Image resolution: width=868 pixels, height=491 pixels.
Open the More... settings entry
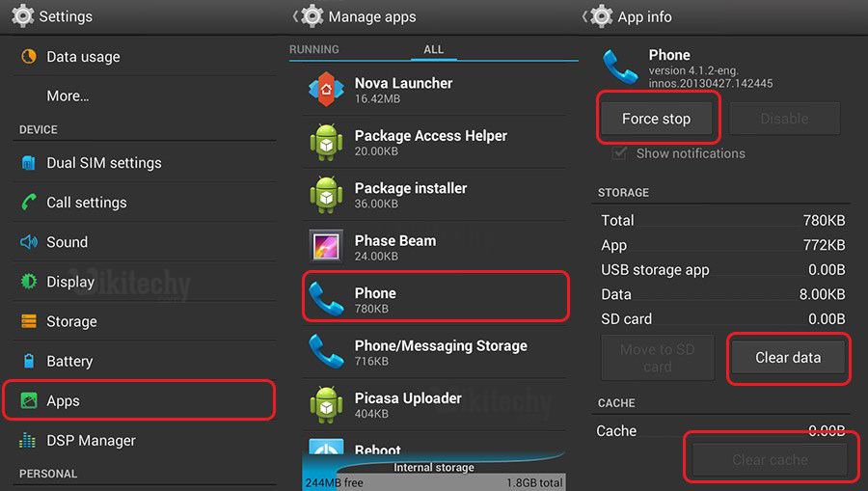(x=145, y=95)
